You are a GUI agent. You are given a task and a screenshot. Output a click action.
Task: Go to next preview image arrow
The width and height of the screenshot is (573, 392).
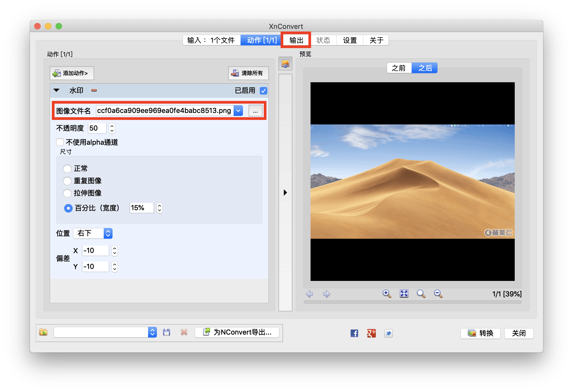[x=327, y=294]
